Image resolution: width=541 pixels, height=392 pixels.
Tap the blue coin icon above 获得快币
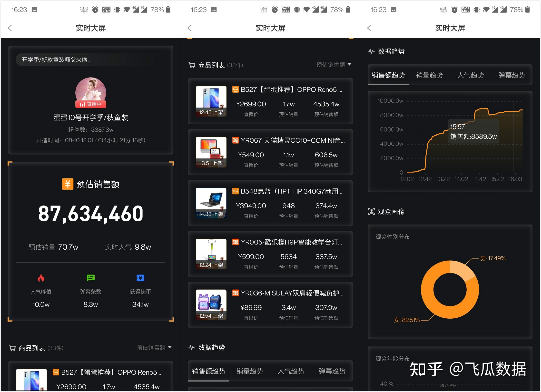click(140, 278)
